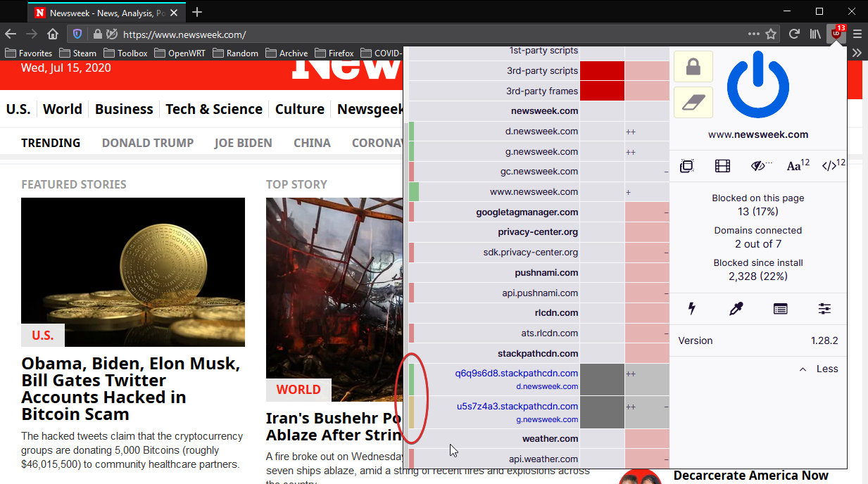Open the Business section

(x=124, y=109)
